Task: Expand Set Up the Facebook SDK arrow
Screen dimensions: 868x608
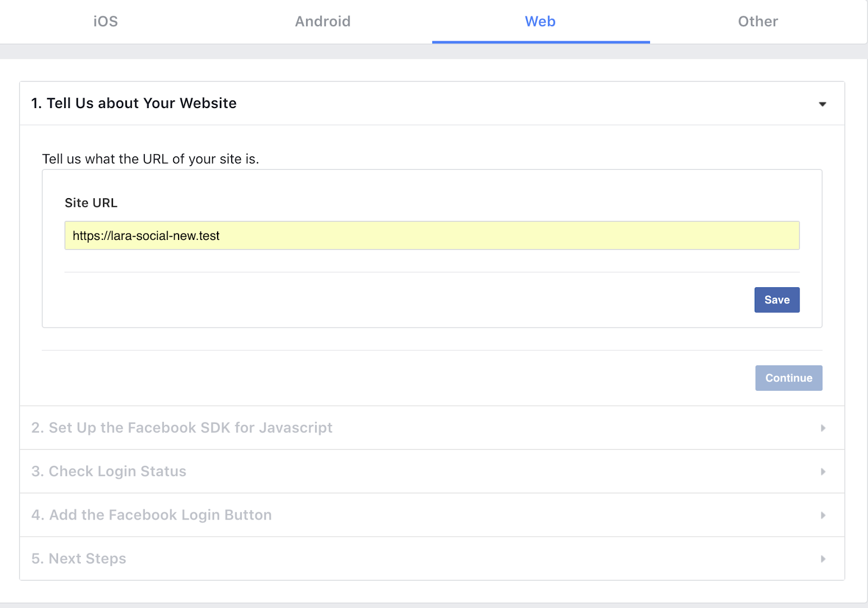Action: (x=823, y=428)
